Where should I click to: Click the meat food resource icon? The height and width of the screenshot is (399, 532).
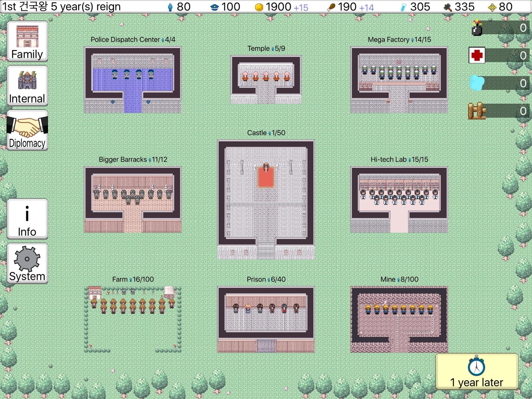330,6
